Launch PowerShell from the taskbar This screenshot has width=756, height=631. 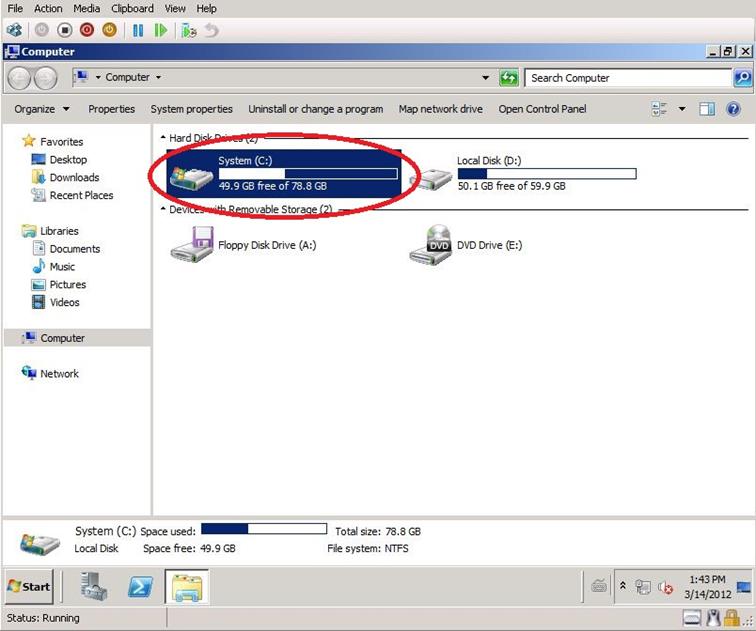140,586
